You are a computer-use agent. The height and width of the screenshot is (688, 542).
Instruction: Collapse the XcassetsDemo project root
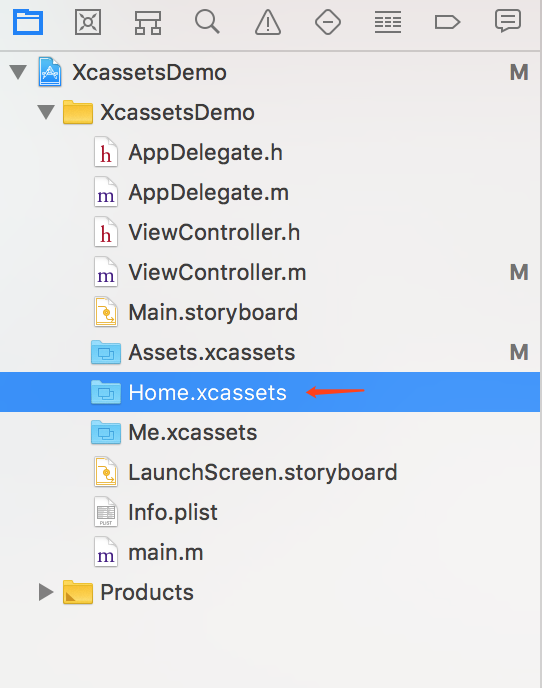(x=18, y=72)
